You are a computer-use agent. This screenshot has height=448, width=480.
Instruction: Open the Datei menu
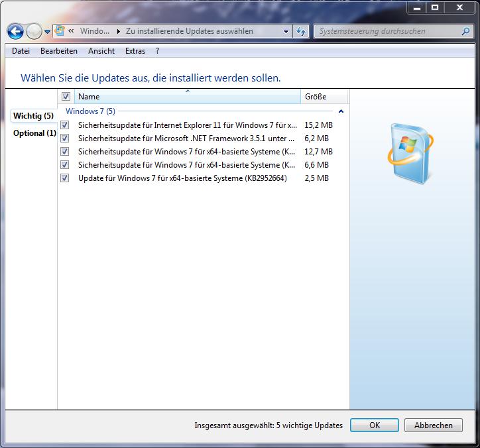point(21,51)
